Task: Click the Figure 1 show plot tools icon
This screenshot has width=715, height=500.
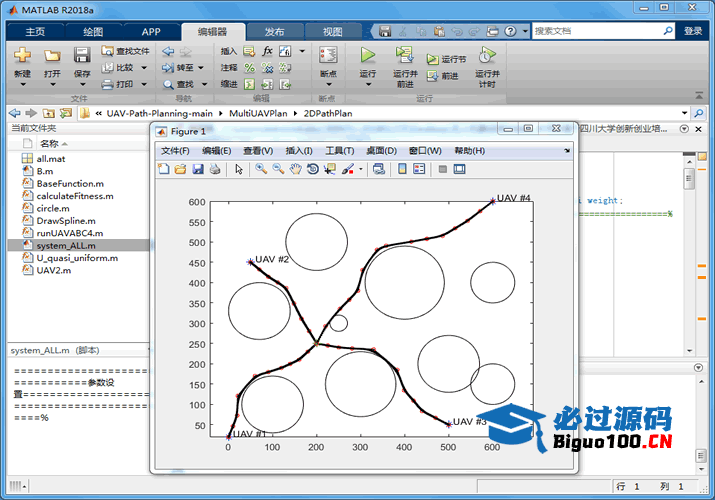Action: pos(460,169)
